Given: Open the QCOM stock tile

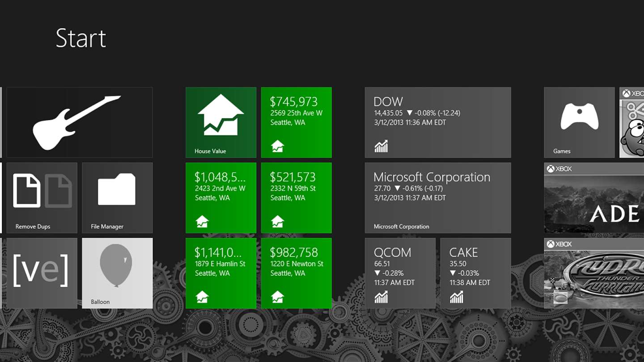Looking at the screenshot, I should point(400,273).
